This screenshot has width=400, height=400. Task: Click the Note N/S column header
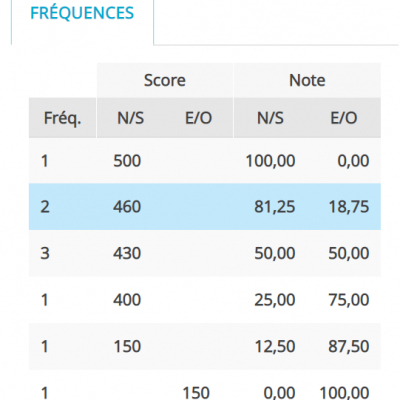point(270,118)
